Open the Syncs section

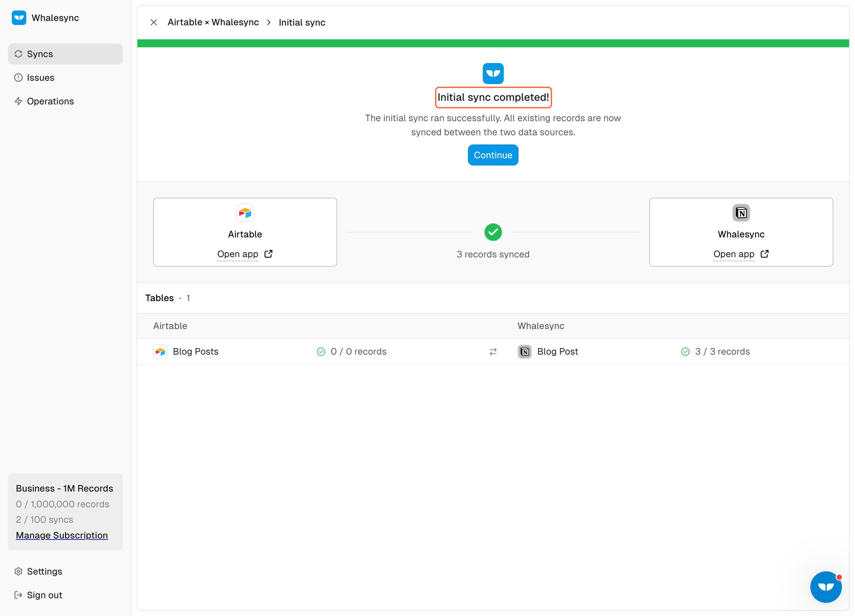pos(65,54)
